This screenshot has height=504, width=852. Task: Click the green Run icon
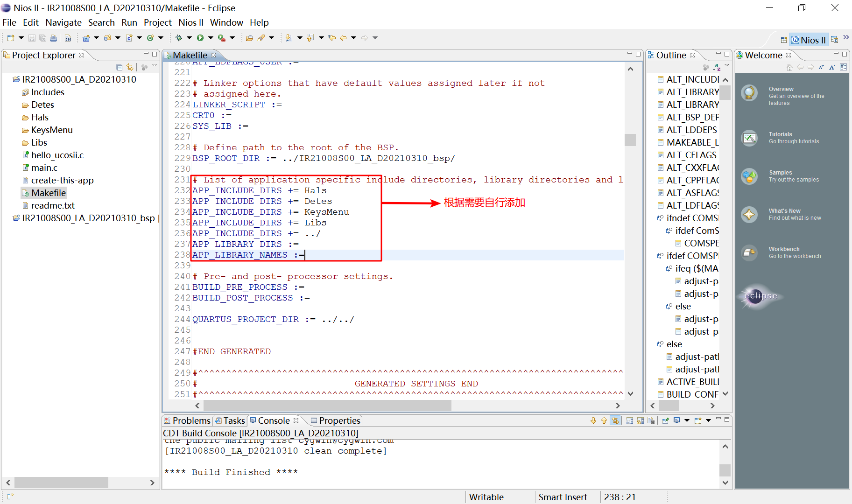200,38
